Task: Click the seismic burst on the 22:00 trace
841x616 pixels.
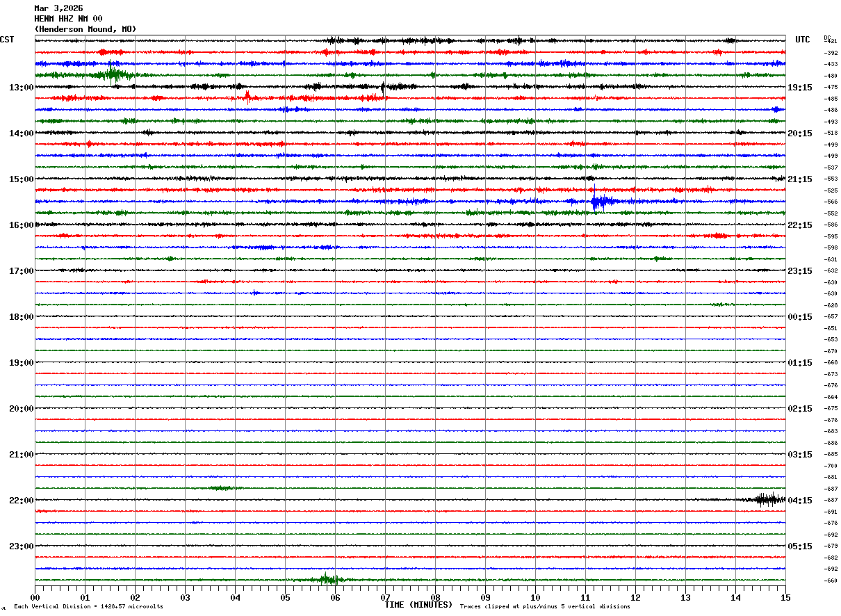Action: pos(768,499)
